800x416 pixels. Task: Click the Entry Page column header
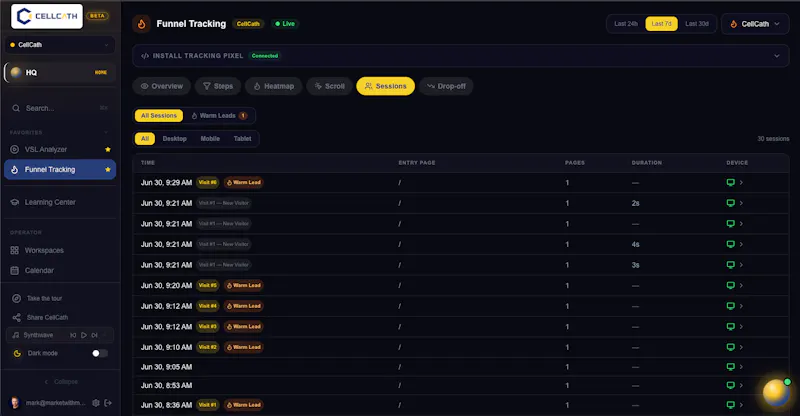(417, 163)
